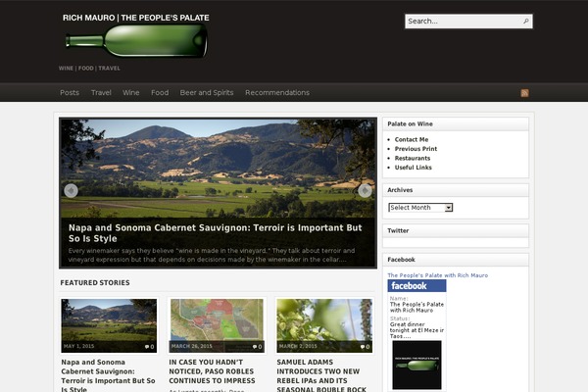The width and height of the screenshot is (588, 392).
Task: Click comment count on March 2, 2015 story
Action: tap(365, 347)
